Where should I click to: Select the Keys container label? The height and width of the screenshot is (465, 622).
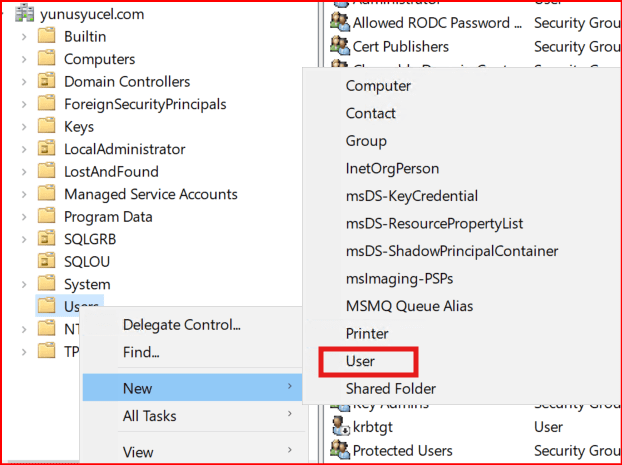79,127
